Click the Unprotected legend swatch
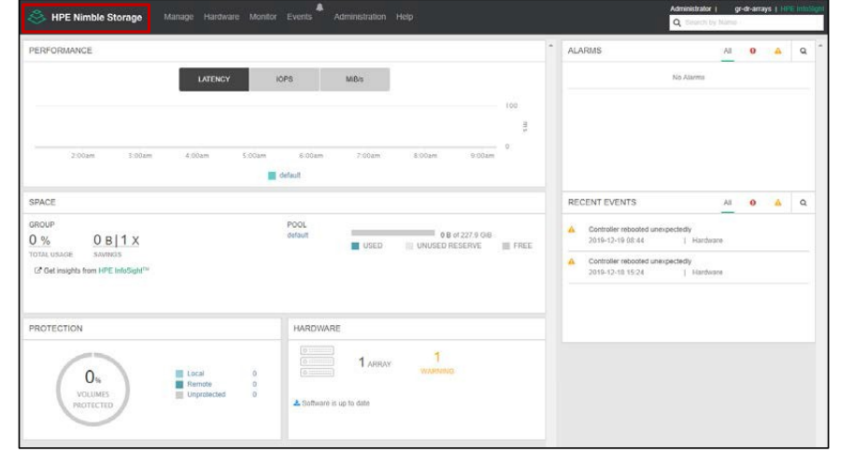The width and height of the screenshot is (868, 452). [x=179, y=394]
